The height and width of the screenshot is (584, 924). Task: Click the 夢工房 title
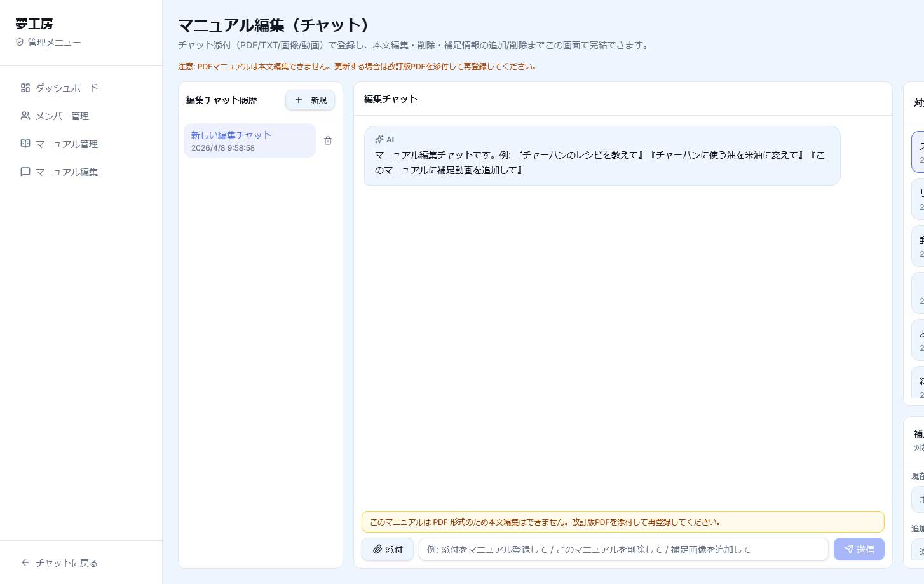(34, 24)
